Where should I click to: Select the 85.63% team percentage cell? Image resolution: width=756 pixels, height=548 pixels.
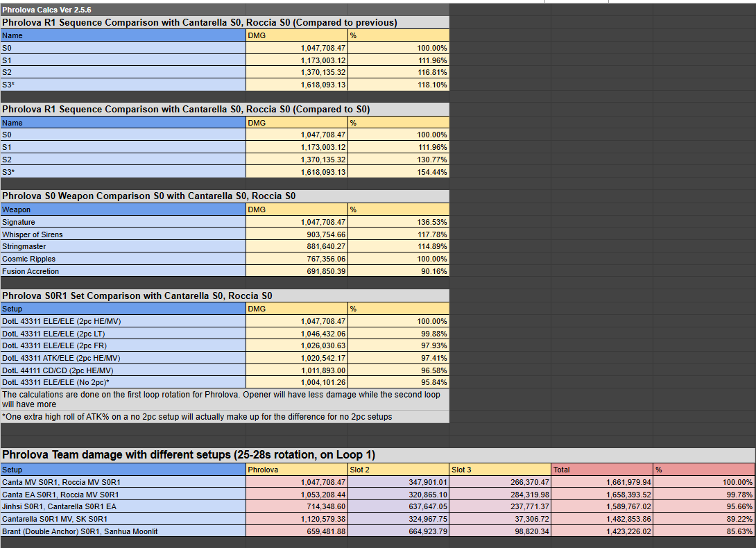pyautogui.click(x=704, y=531)
